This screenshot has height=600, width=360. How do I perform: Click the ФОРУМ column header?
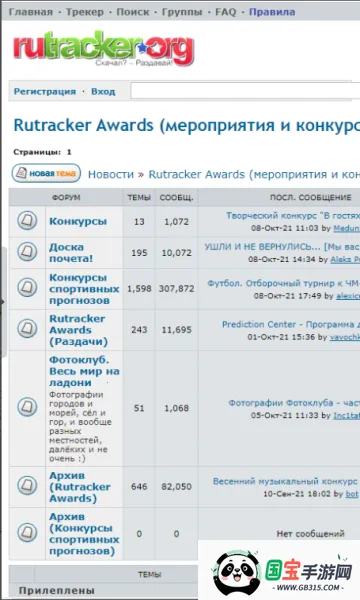pyautogui.click(x=66, y=197)
